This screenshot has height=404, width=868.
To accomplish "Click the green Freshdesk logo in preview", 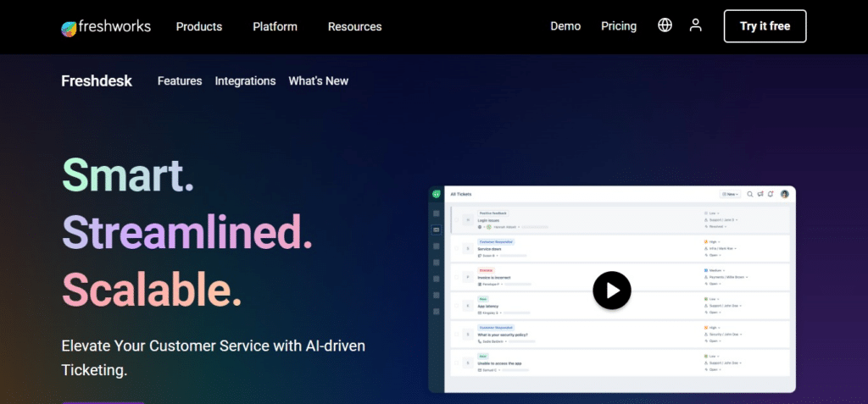I will coord(436,194).
